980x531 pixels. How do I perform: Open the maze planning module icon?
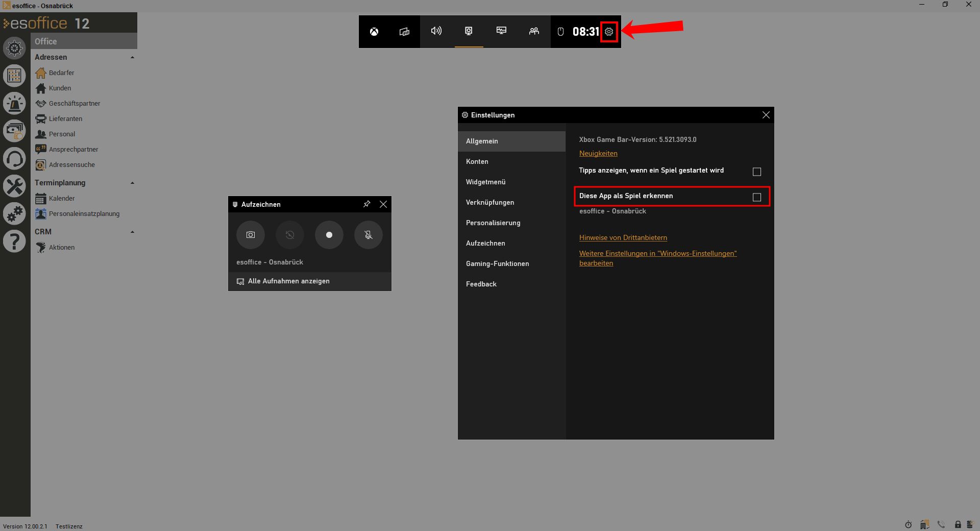pyautogui.click(x=14, y=76)
